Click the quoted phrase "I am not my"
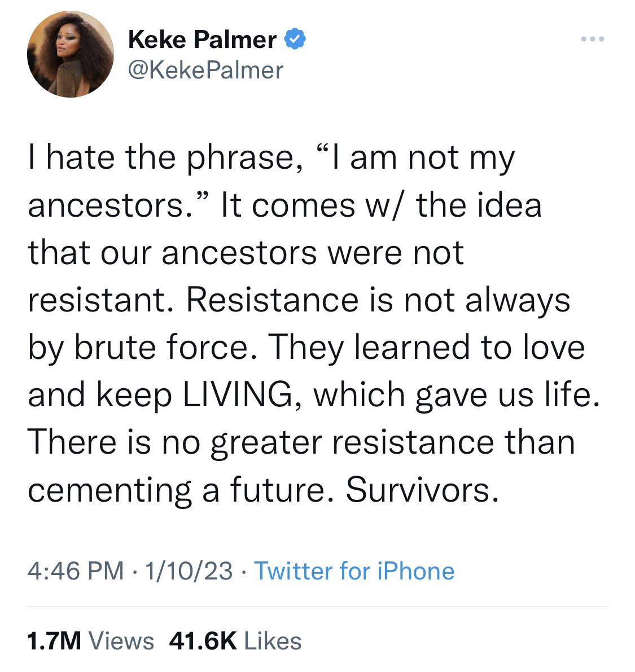Screen dimensions: 635x672 click(x=415, y=158)
